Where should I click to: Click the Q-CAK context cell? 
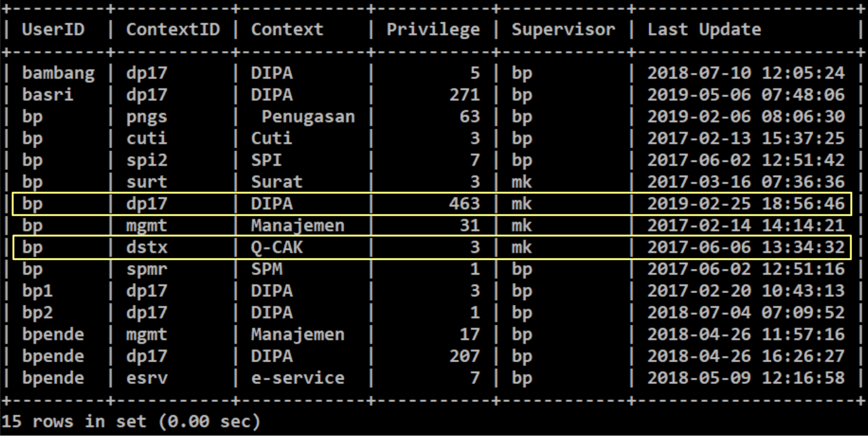[277, 248]
